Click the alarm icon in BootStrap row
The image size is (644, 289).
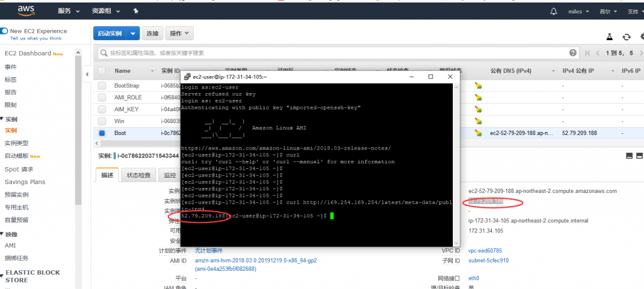[479, 86]
